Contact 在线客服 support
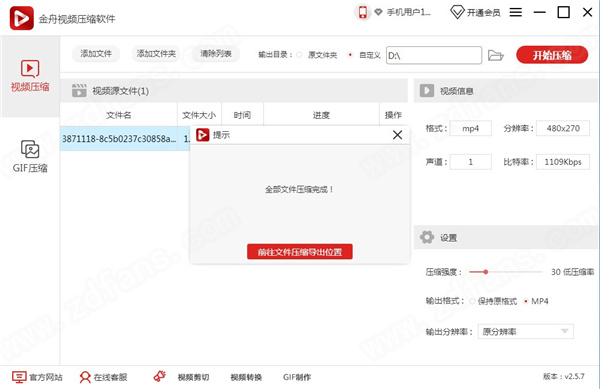Image resolution: width=600 pixels, height=389 pixels. [x=103, y=377]
